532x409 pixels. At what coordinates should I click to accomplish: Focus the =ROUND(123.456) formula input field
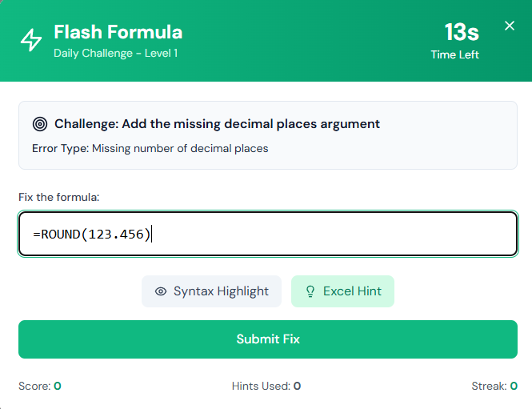pyautogui.click(x=268, y=234)
